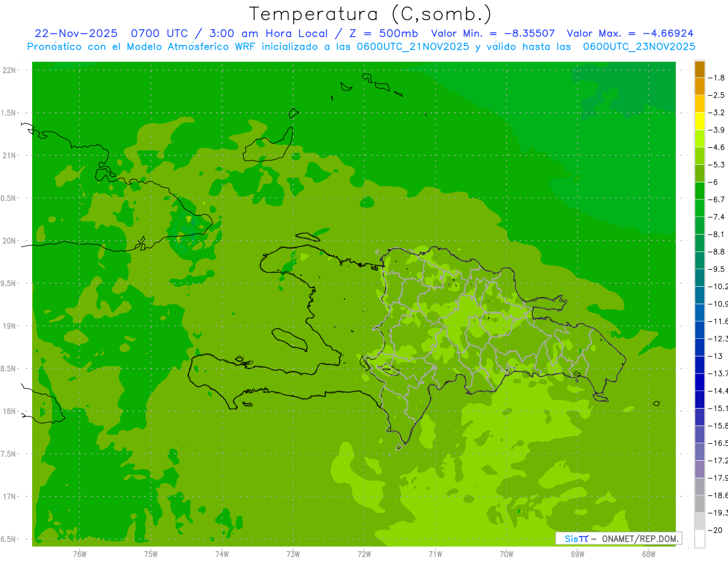The image size is (728, 562).
Task: Click the '-12.3' colorbar value
Action: click(719, 339)
